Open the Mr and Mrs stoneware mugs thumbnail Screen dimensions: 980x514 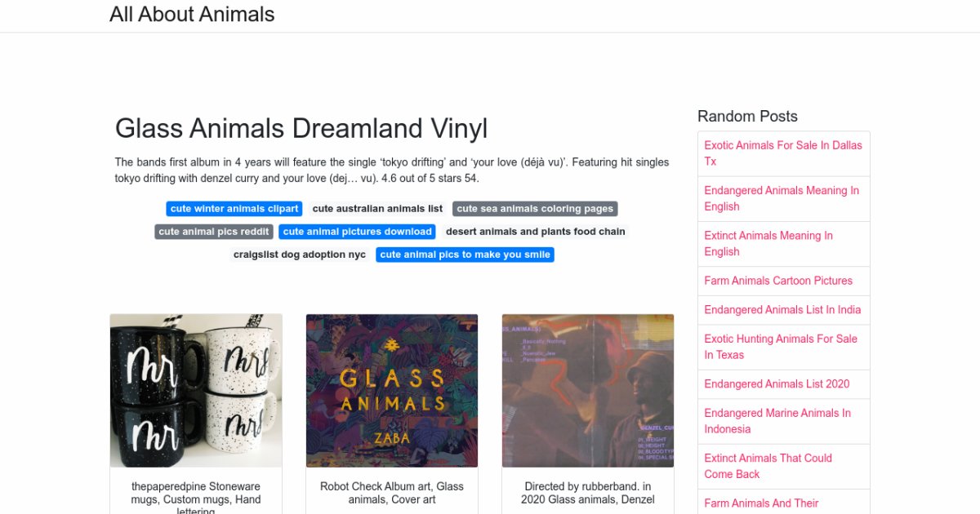point(196,390)
